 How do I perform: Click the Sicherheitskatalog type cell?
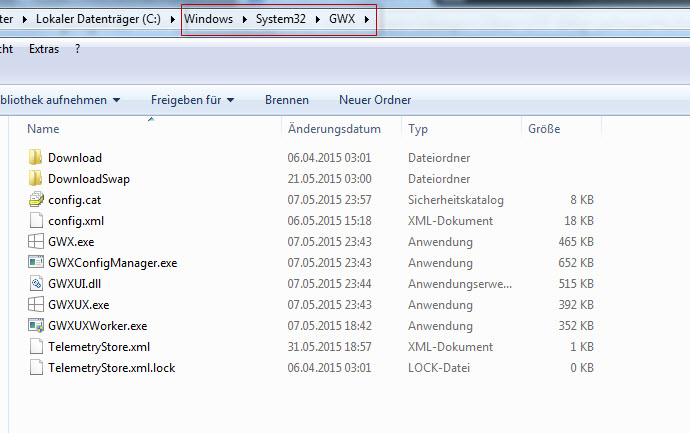pos(455,200)
